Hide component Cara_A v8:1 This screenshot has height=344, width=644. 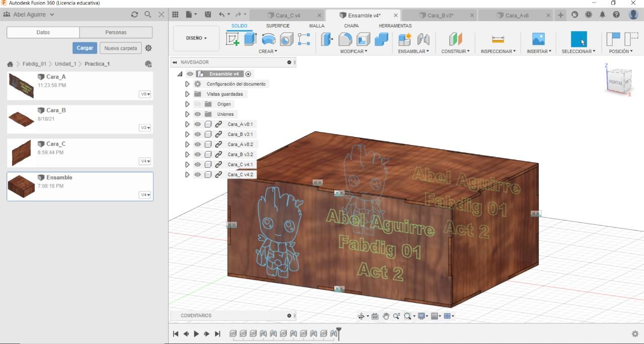tap(198, 124)
